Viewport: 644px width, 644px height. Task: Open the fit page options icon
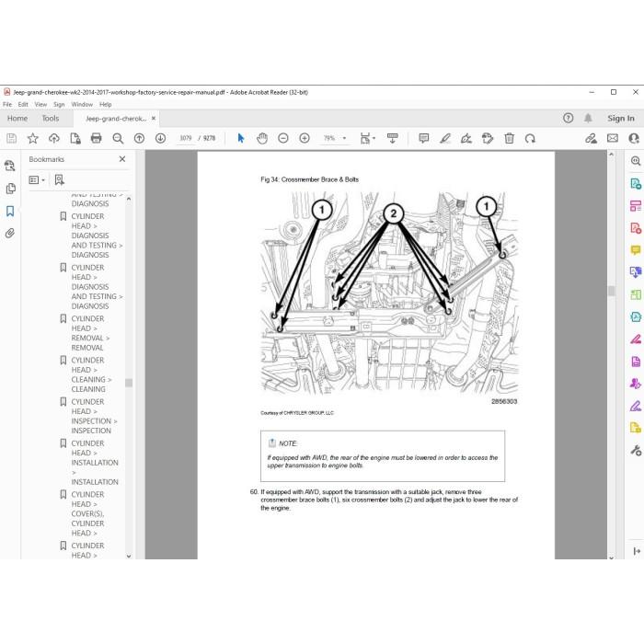(x=367, y=138)
